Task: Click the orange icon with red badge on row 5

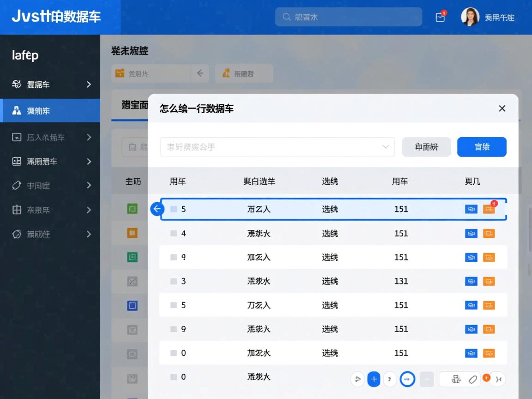Action: tap(489, 209)
